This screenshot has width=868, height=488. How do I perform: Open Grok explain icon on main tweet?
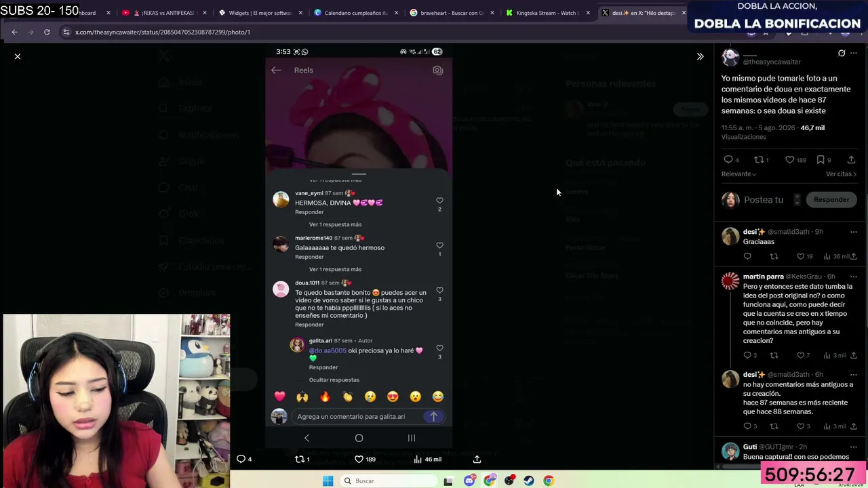coord(842,54)
